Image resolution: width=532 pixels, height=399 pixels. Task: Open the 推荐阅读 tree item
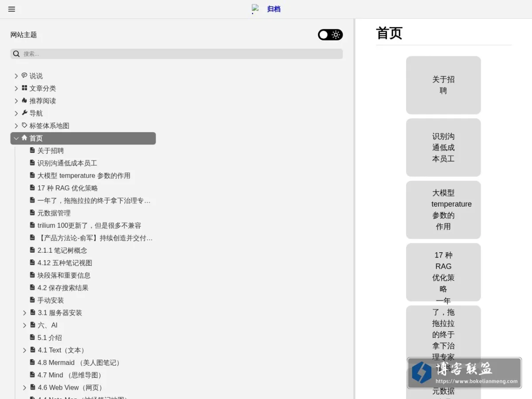[43, 101]
